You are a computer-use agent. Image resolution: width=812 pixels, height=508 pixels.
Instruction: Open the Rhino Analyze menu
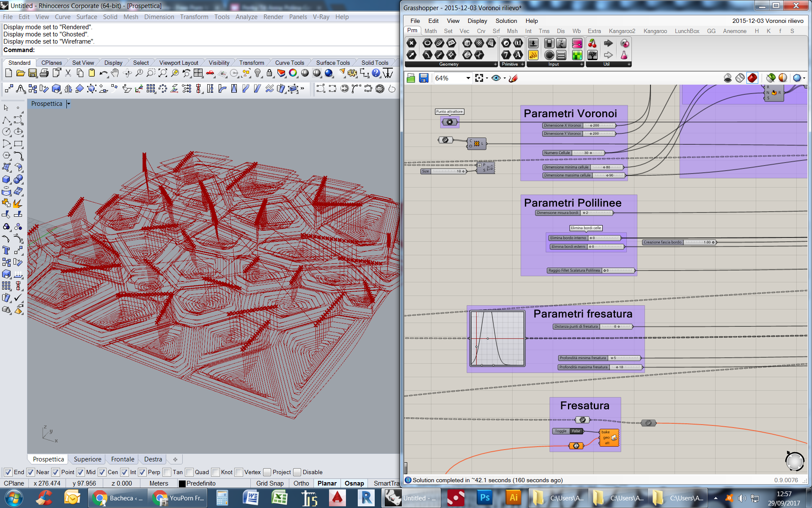(x=246, y=17)
